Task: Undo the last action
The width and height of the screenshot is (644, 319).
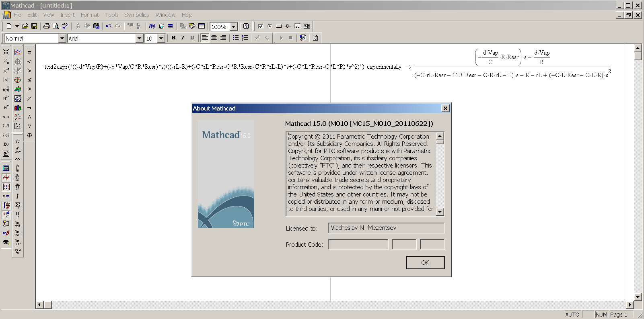Action: pyautogui.click(x=109, y=26)
